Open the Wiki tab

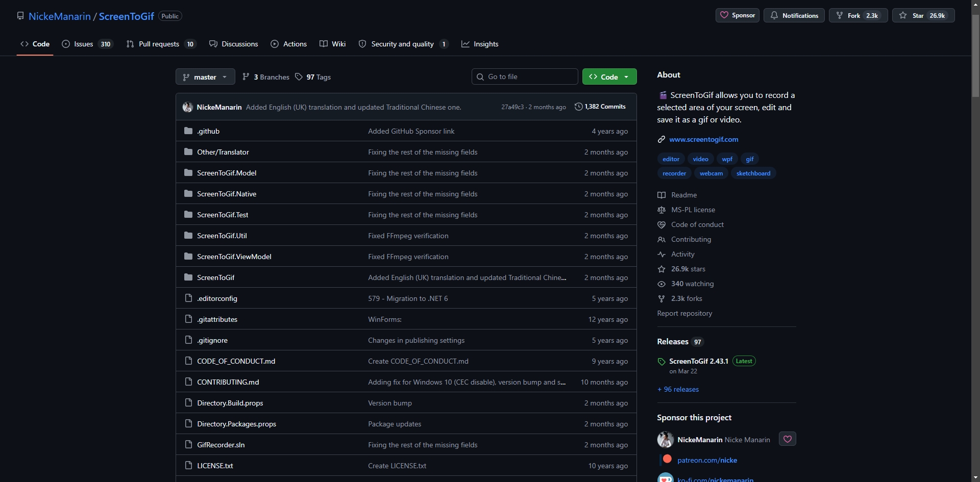pos(333,44)
